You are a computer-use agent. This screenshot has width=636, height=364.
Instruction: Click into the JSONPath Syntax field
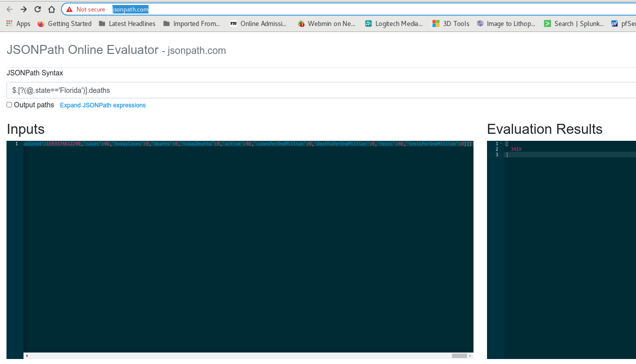coord(320,90)
